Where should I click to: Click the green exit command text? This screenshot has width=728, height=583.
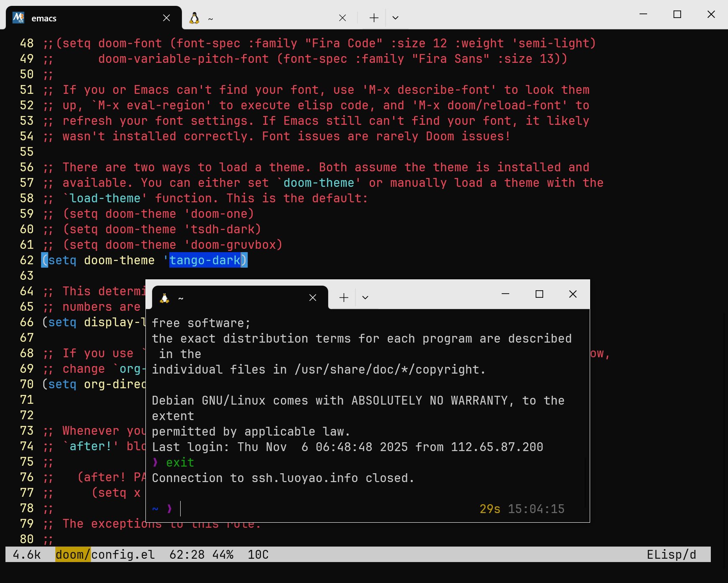coord(179,462)
